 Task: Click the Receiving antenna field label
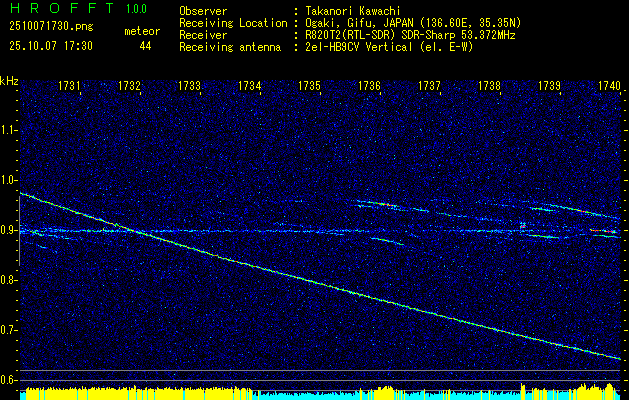[230, 47]
